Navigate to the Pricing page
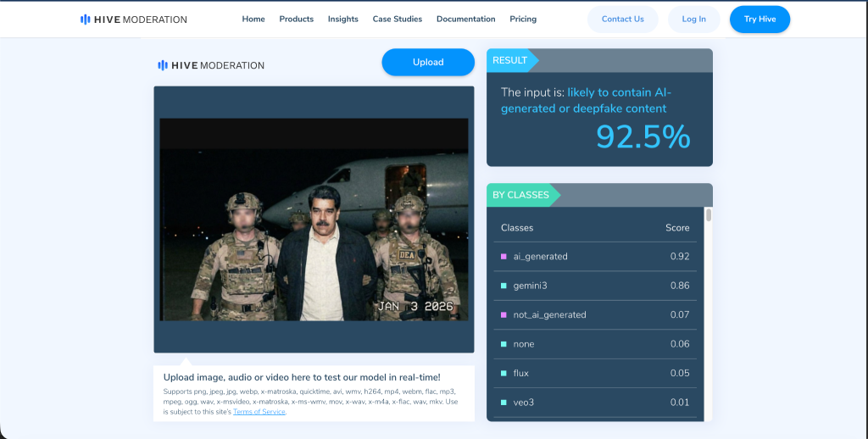 coord(523,19)
